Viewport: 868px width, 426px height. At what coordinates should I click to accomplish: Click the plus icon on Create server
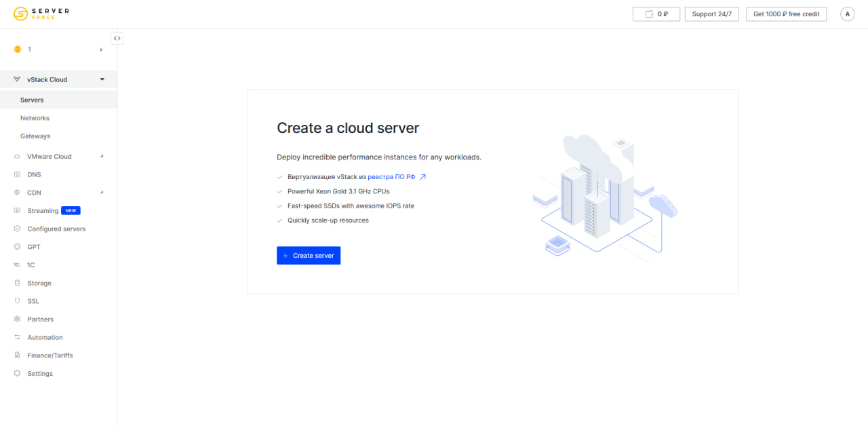pyautogui.click(x=285, y=256)
